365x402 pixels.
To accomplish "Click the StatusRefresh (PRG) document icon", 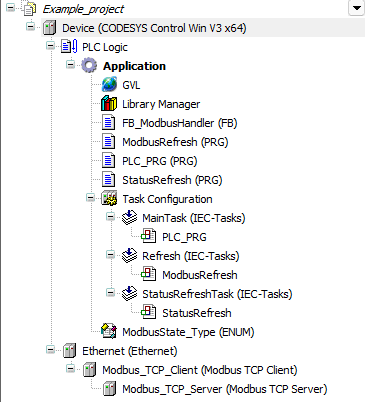I will click(109, 180).
